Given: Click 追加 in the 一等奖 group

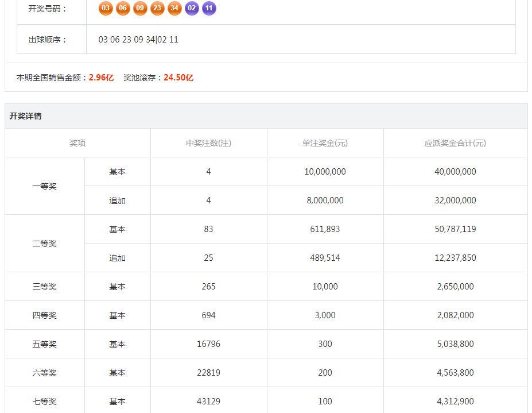Looking at the screenshot, I should 118,200.
